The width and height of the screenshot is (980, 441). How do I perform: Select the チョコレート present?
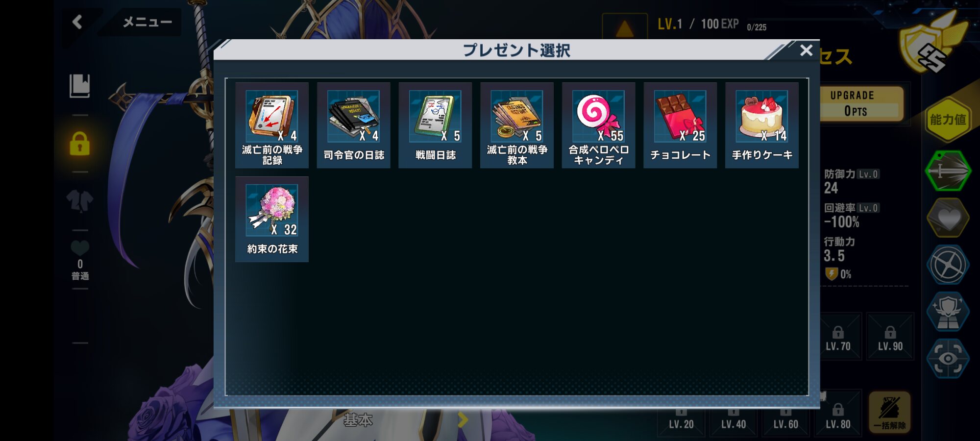[680, 125]
